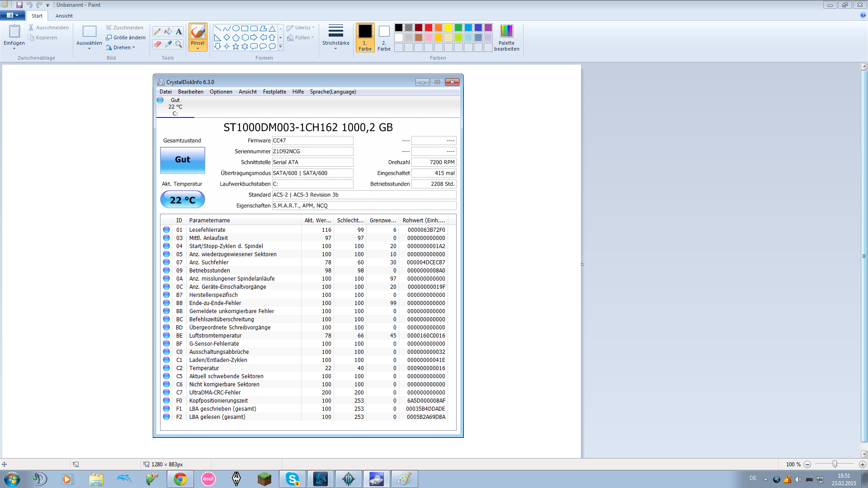Select the Text tool

tap(179, 31)
